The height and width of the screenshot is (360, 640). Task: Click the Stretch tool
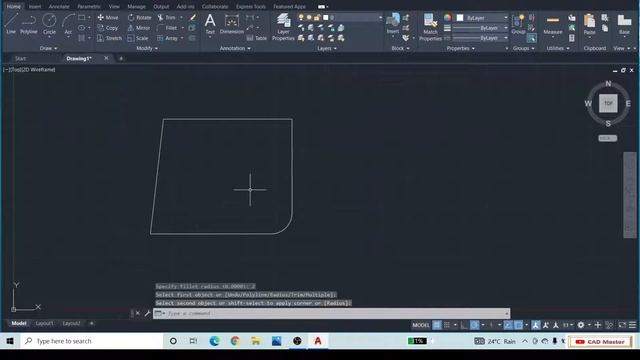pyautogui.click(x=109, y=38)
